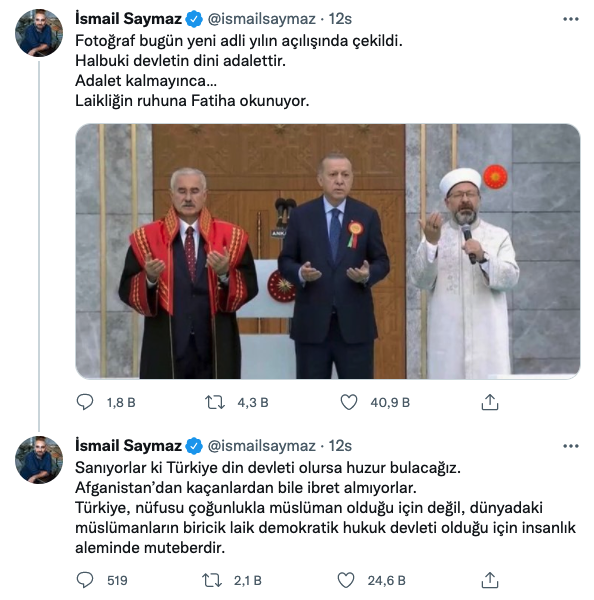Open more options on the first tweet
This screenshot has height=600, width=594.
[571, 19]
